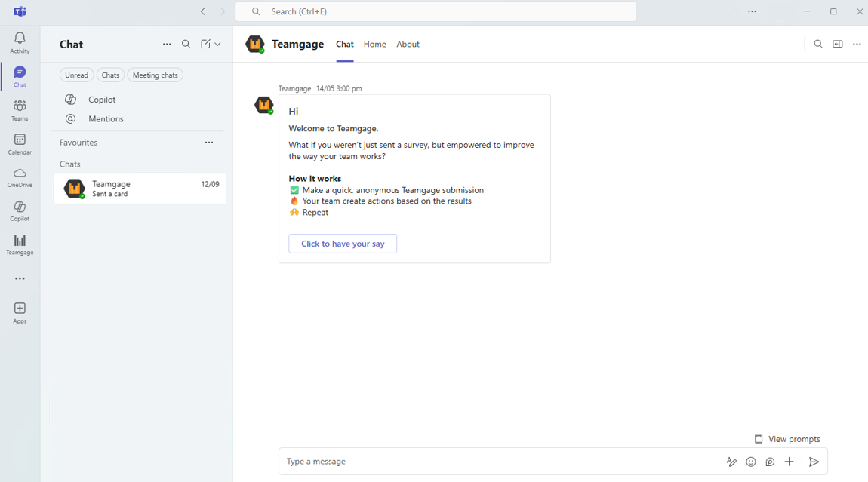Open Teams section in left rail
This screenshot has width=868, height=482.
pos(20,110)
